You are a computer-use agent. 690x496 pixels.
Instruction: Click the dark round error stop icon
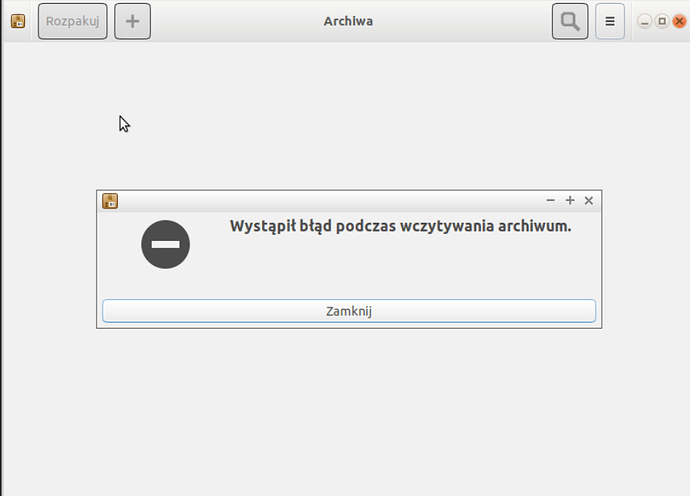click(165, 244)
